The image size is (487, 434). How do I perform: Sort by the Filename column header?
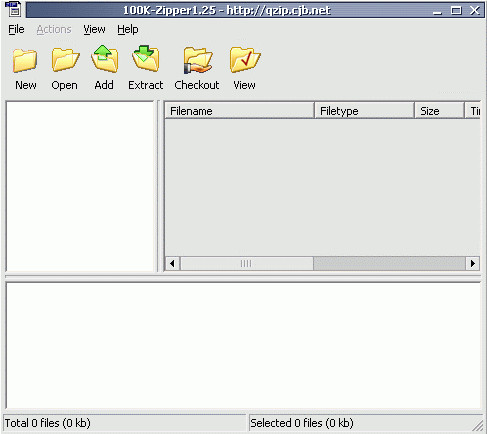(x=239, y=110)
